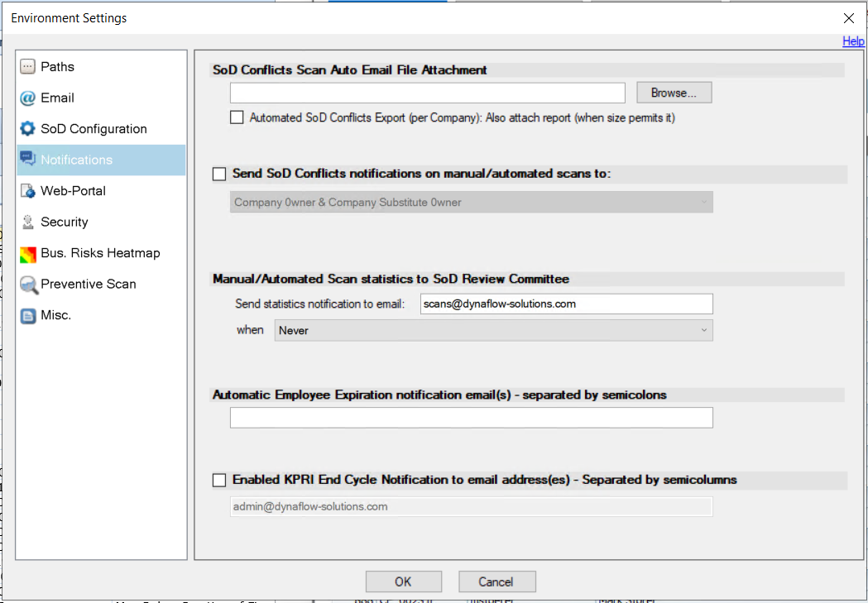The width and height of the screenshot is (868, 603).
Task: Click the Paths icon in sidebar
Action: (28, 67)
